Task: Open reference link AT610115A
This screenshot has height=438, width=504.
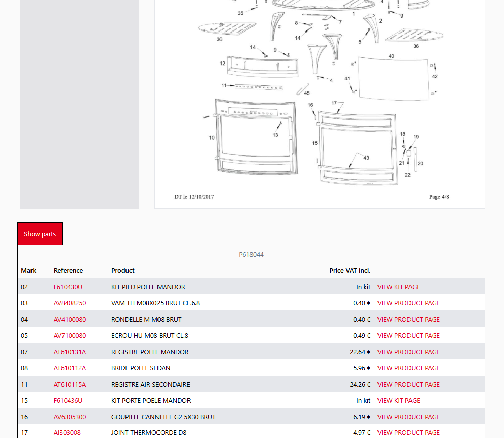Action: coord(70,384)
